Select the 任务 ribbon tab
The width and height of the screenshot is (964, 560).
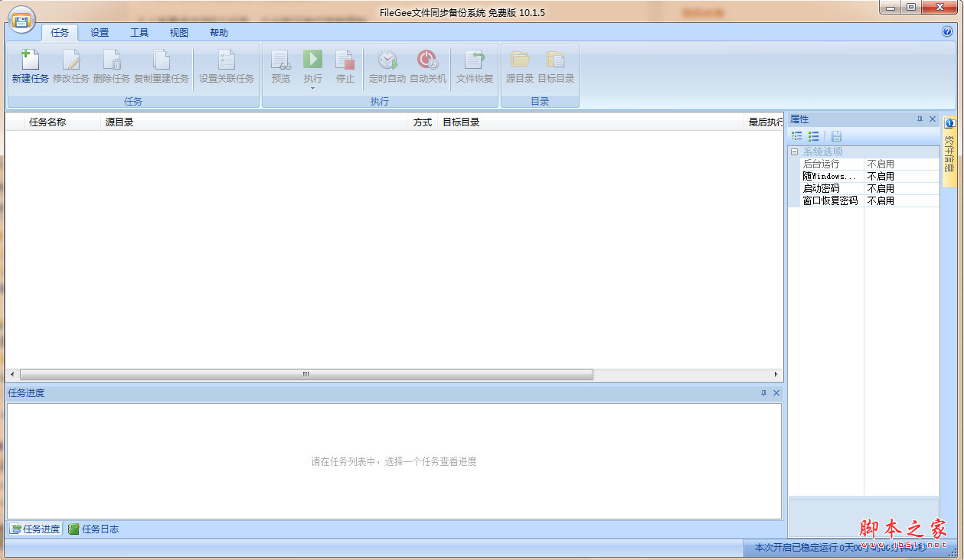coord(60,32)
